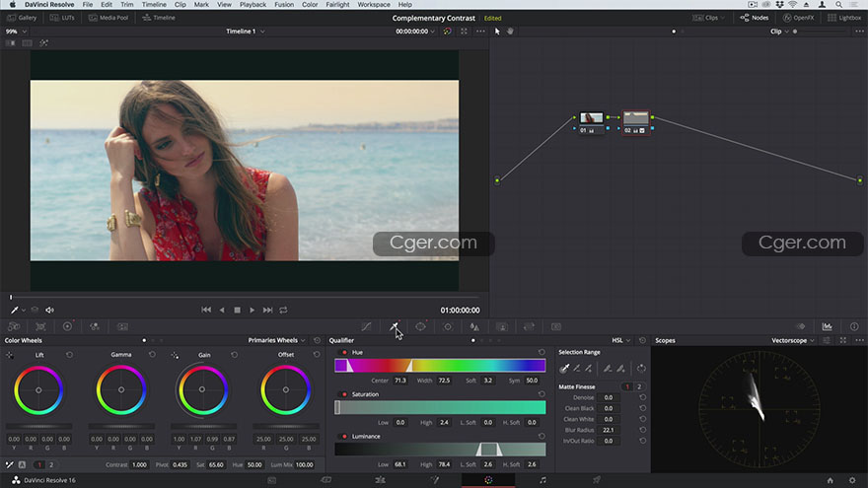Open the Timeline 1 selector dropdown

(246, 32)
